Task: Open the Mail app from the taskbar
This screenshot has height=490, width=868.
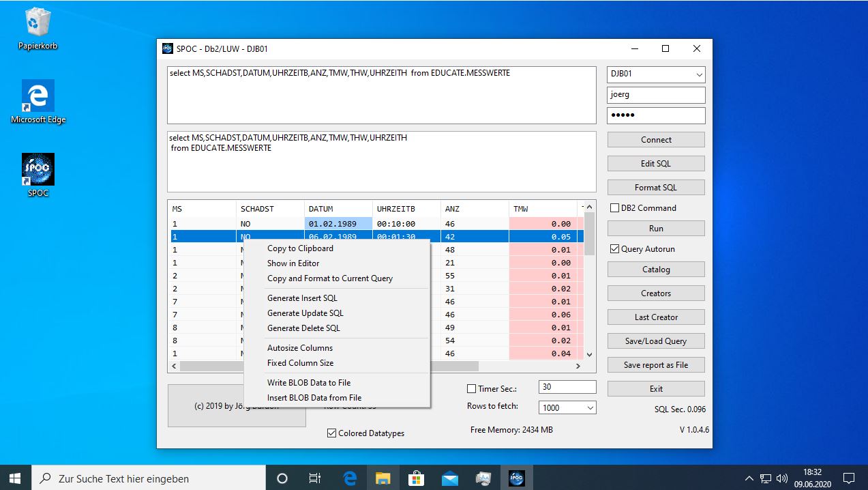Action: coord(449,478)
